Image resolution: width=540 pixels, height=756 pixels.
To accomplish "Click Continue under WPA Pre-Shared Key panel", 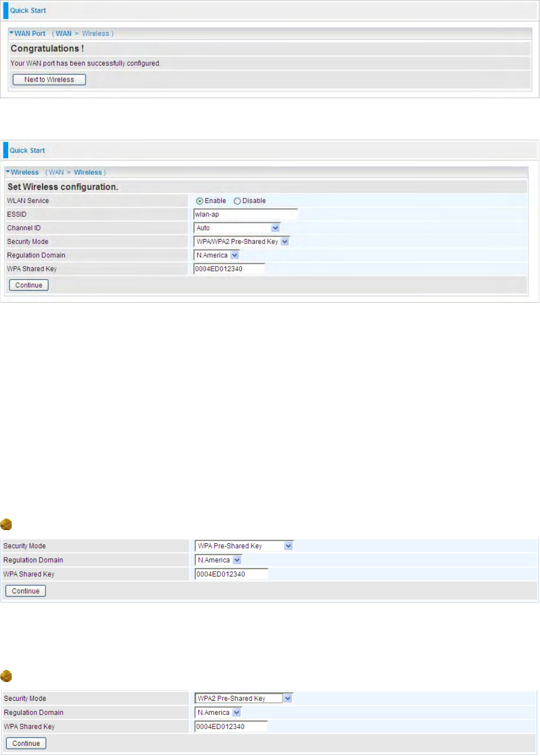I will (26, 591).
